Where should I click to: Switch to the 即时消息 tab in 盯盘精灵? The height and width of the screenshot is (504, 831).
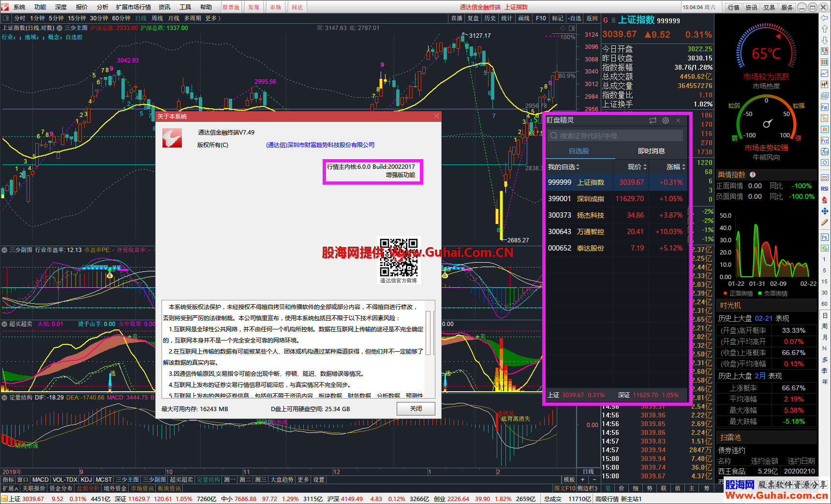coord(651,151)
